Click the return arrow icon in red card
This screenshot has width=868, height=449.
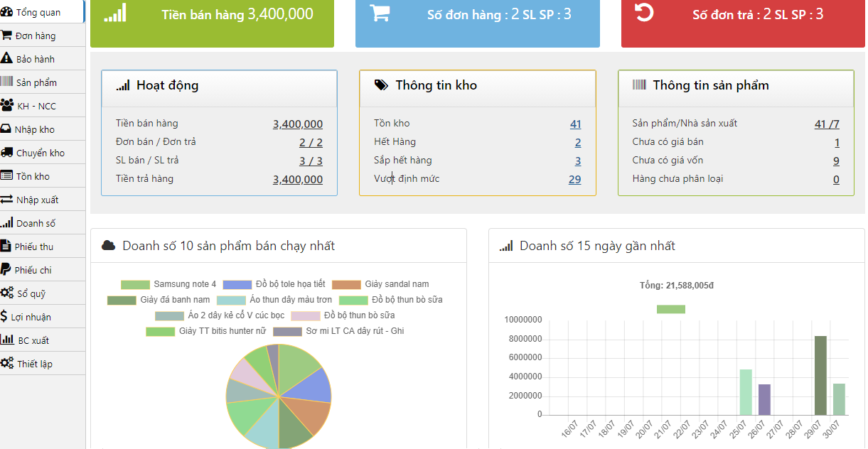coord(644,13)
